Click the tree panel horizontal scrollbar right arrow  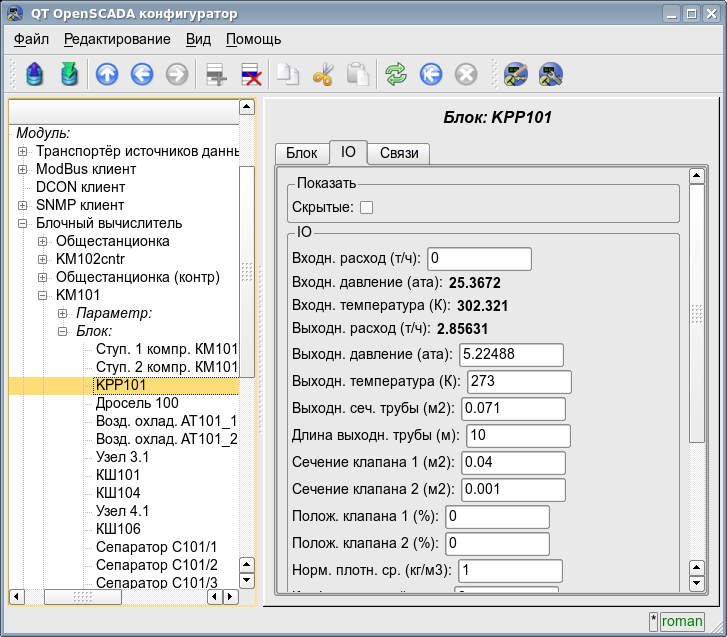(231, 596)
